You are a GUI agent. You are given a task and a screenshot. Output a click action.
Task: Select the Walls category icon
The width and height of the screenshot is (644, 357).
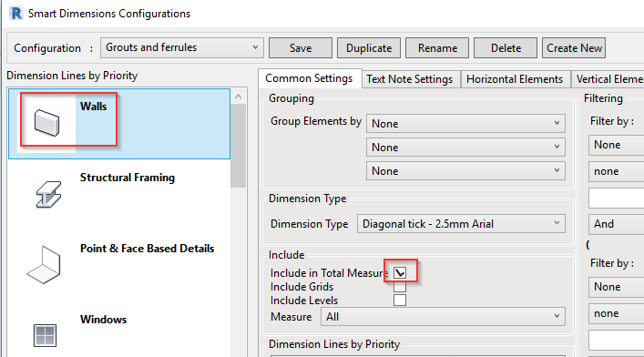tap(46, 122)
